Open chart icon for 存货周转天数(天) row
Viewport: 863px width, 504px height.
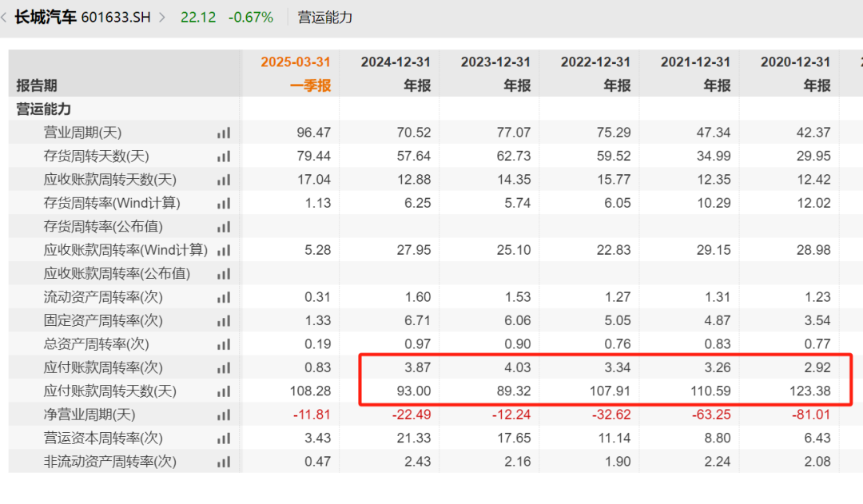(224, 157)
